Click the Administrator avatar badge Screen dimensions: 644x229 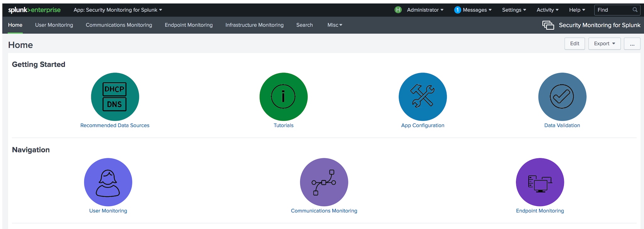coord(398,10)
